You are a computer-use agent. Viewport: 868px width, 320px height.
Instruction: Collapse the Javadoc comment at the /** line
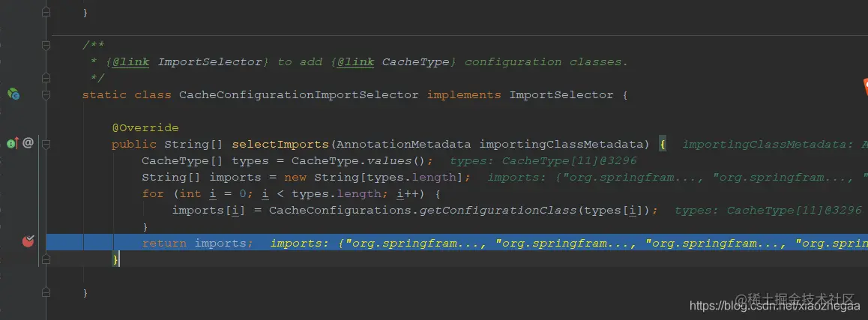46,45
